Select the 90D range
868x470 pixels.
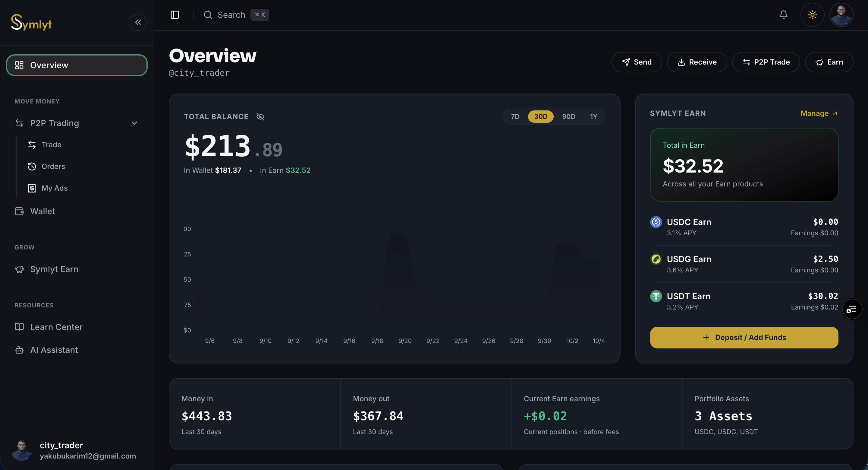pyautogui.click(x=568, y=117)
